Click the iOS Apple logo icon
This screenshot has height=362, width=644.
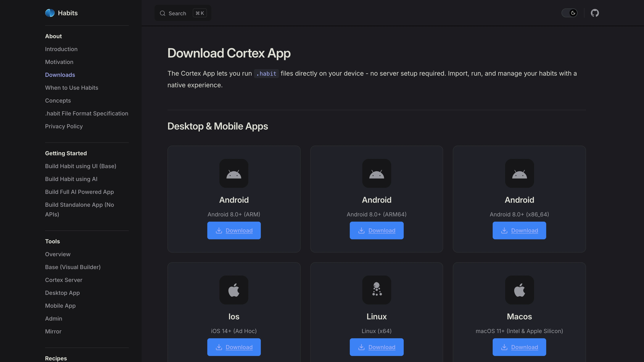234,290
